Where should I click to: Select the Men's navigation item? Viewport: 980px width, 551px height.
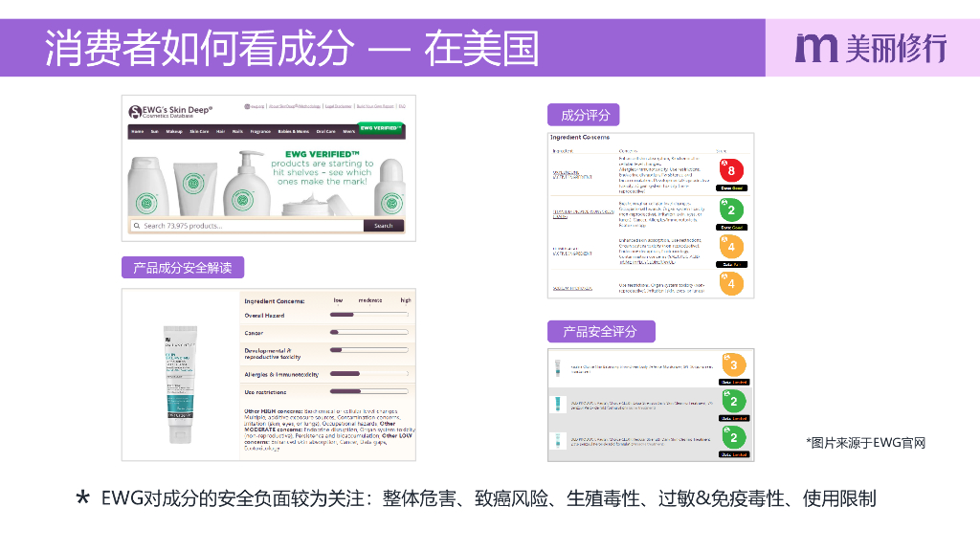(x=348, y=132)
